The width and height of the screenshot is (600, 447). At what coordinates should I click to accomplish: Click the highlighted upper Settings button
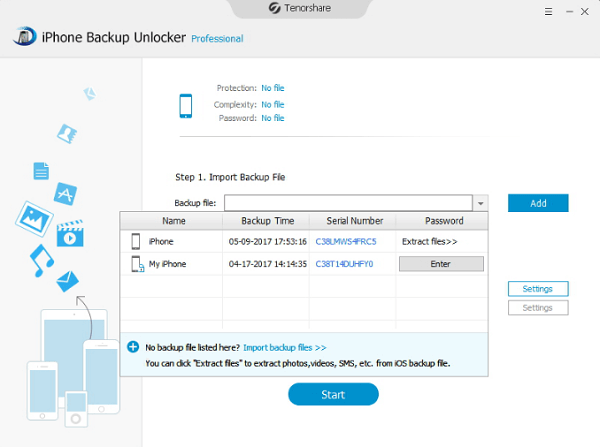point(538,289)
